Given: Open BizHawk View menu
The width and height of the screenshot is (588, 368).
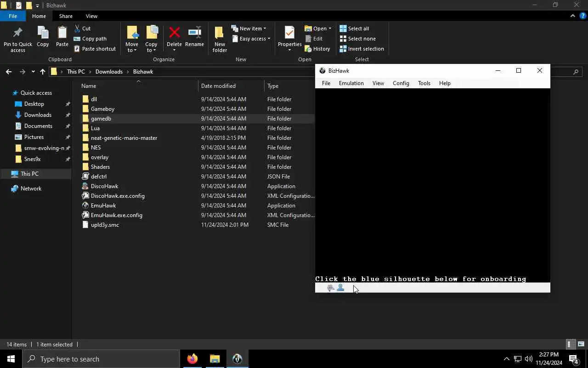Looking at the screenshot, I should pos(378,83).
